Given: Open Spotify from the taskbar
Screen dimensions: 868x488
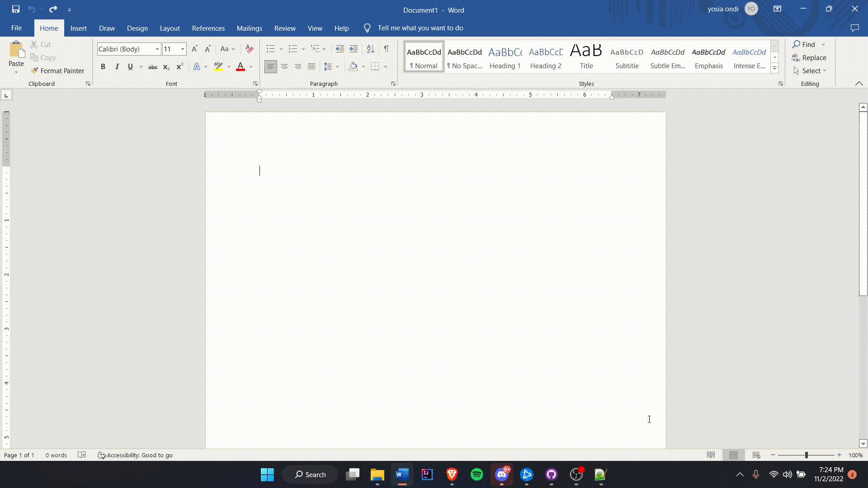Looking at the screenshot, I should click(476, 474).
